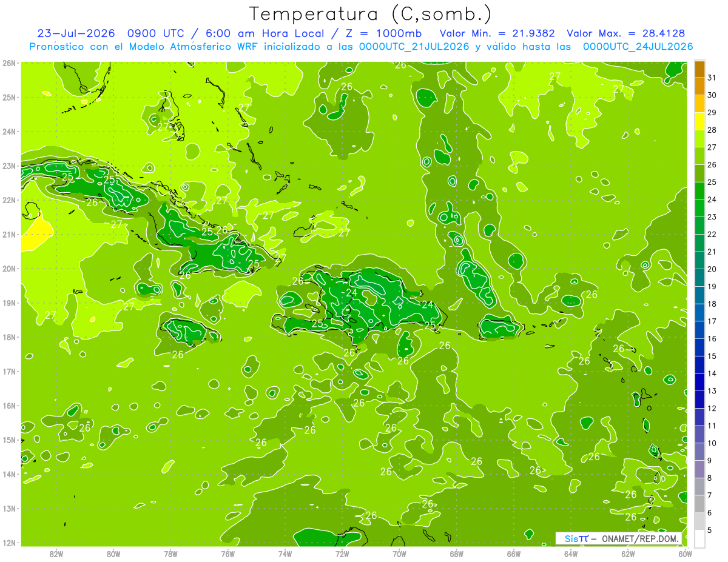This screenshot has height=562, width=728.
Task: Click the color scale label '5'
Action: point(710,530)
